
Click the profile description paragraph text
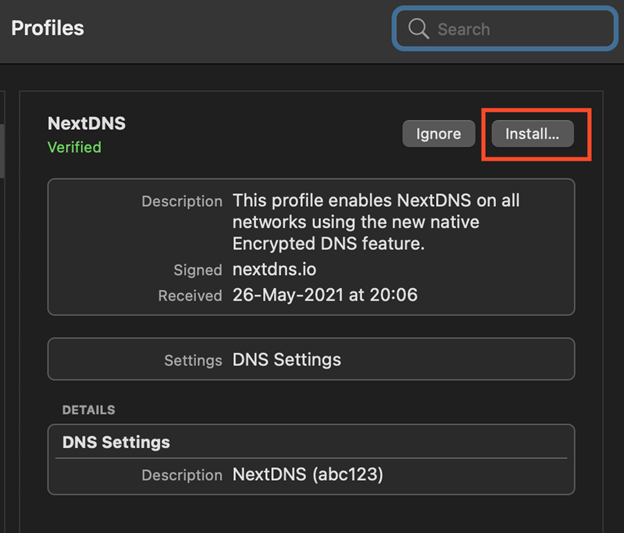coord(376,223)
